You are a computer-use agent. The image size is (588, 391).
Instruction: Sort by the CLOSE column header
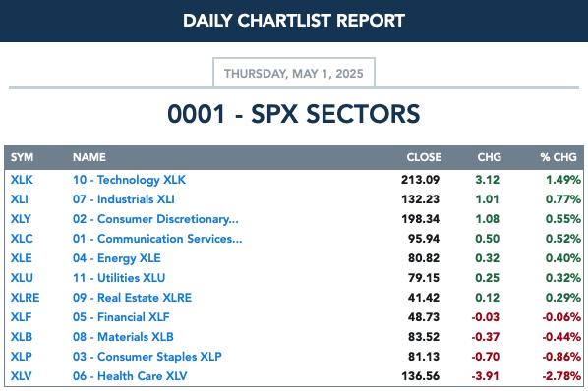pos(424,157)
